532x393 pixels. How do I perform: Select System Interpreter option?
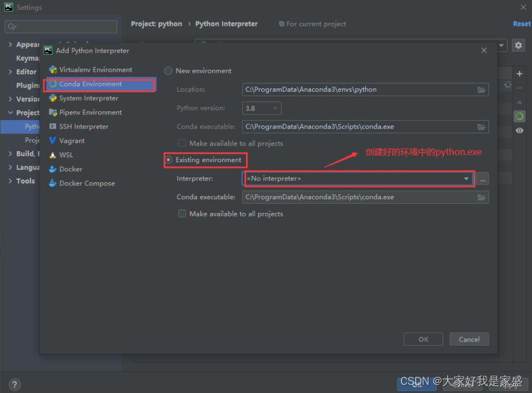pos(84,98)
